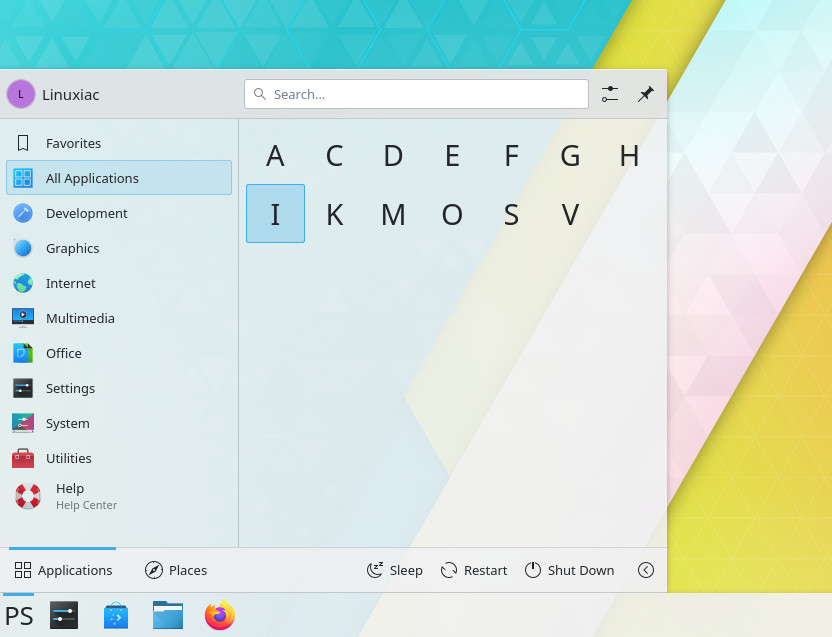Jump to letter D section
The width and height of the screenshot is (832, 637).
pyautogui.click(x=393, y=156)
